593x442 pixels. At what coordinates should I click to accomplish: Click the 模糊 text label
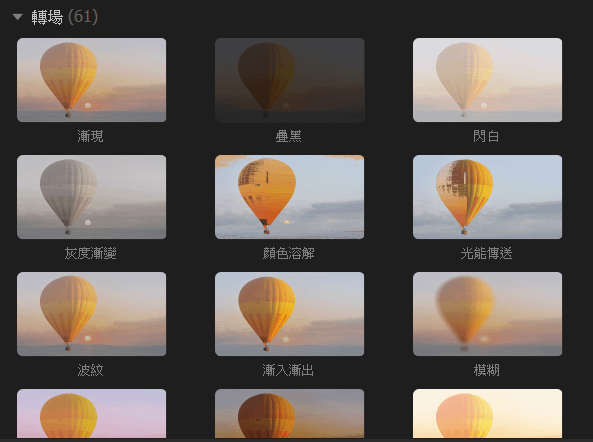click(487, 370)
